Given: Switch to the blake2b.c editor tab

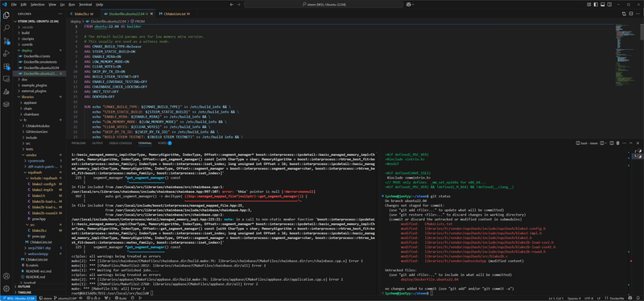Looking at the screenshot, I should click(x=84, y=14).
